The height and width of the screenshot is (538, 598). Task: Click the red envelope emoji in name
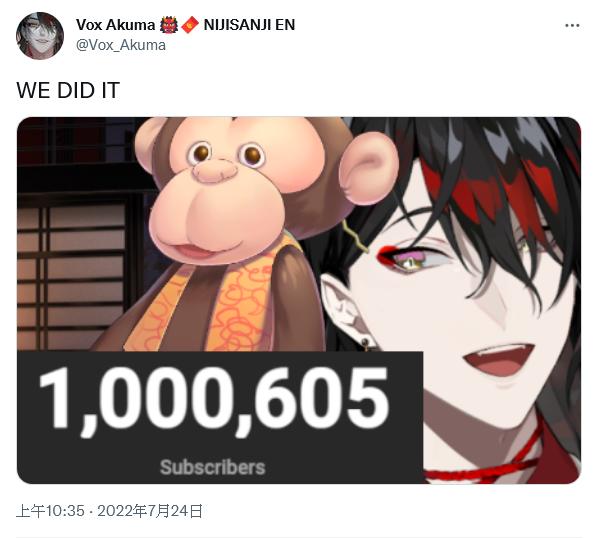[190, 25]
